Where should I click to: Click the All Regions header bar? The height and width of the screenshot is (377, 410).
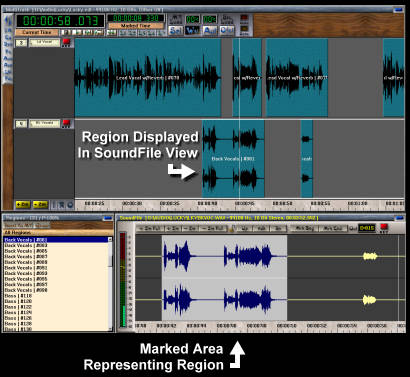57,232
